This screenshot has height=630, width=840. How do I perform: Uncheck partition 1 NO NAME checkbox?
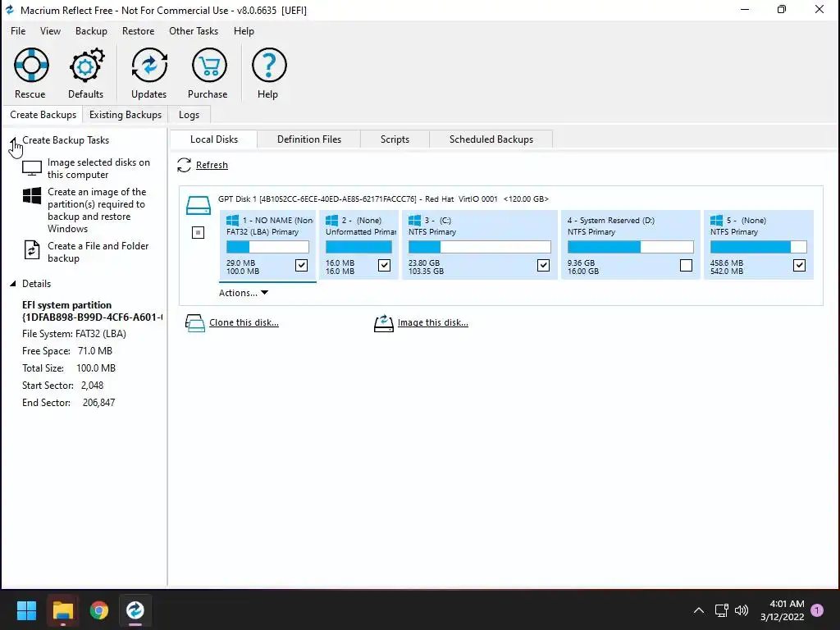pyautogui.click(x=302, y=265)
